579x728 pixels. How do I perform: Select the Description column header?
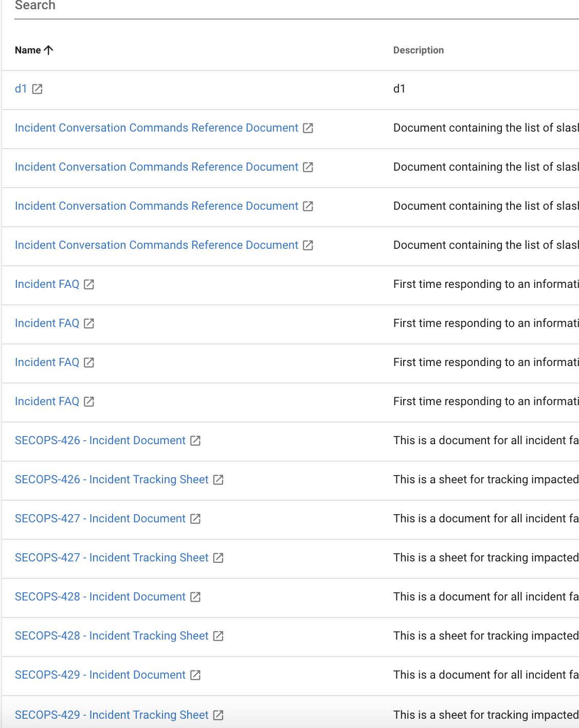pos(418,50)
